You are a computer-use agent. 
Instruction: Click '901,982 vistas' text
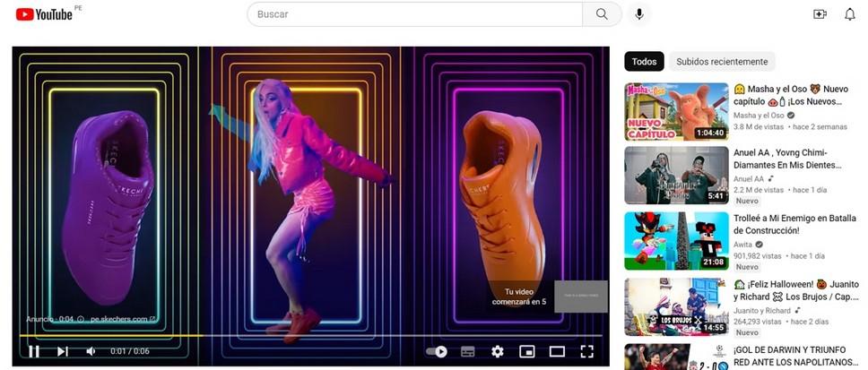(x=758, y=256)
